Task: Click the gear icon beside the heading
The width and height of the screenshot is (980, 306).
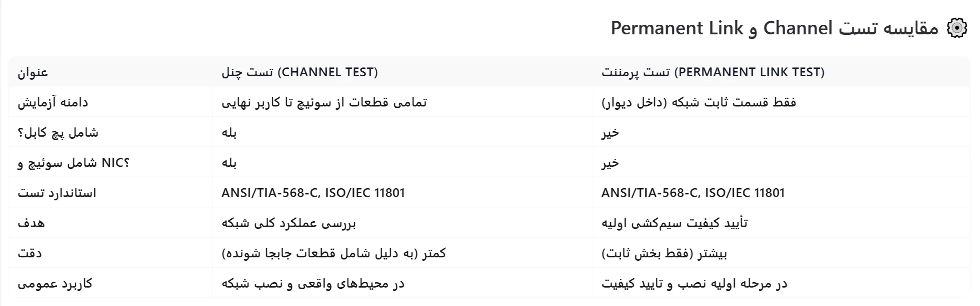Action: pos(957,29)
